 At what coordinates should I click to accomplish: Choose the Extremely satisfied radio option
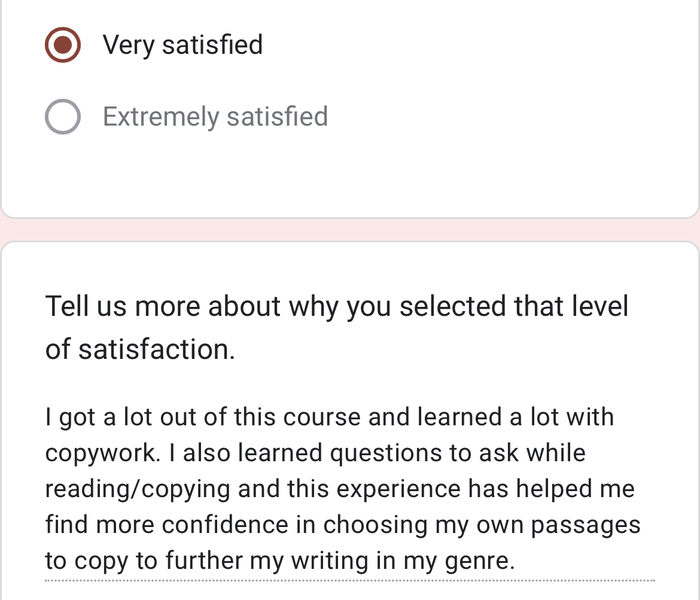coord(63,116)
